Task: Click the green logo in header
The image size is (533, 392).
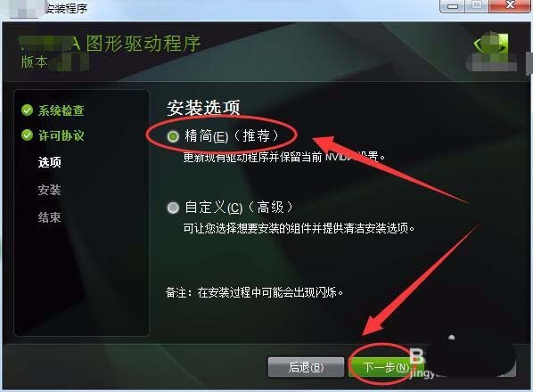Action: pos(491,51)
